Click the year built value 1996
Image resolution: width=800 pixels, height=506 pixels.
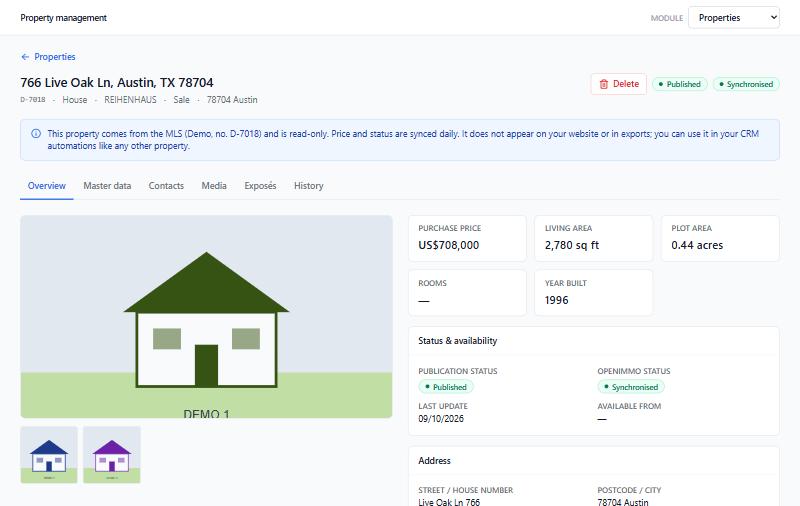[x=556, y=300]
